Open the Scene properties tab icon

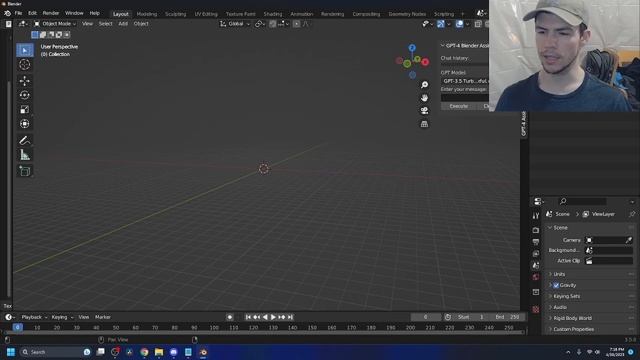click(536, 265)
